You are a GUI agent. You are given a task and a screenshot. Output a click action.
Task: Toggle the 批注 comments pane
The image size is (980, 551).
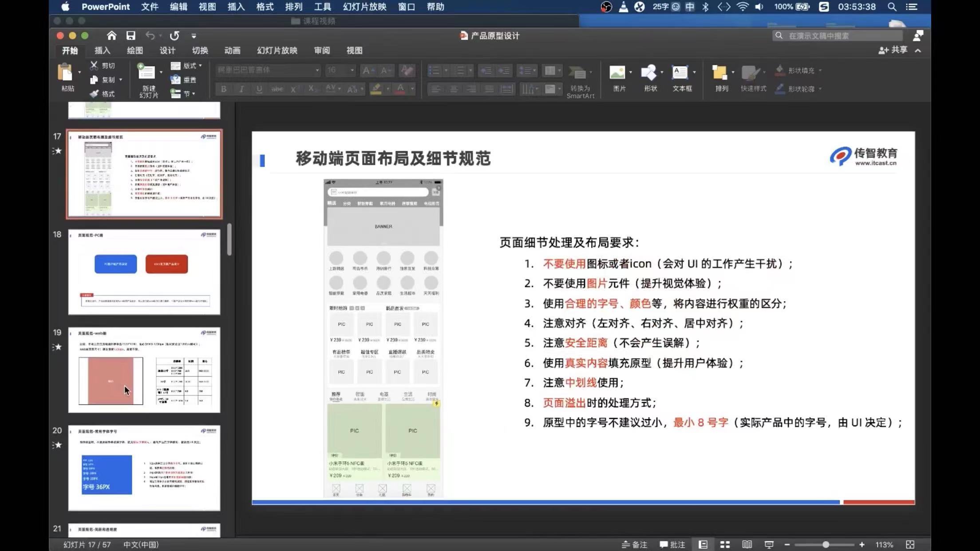tap(672, 544)
